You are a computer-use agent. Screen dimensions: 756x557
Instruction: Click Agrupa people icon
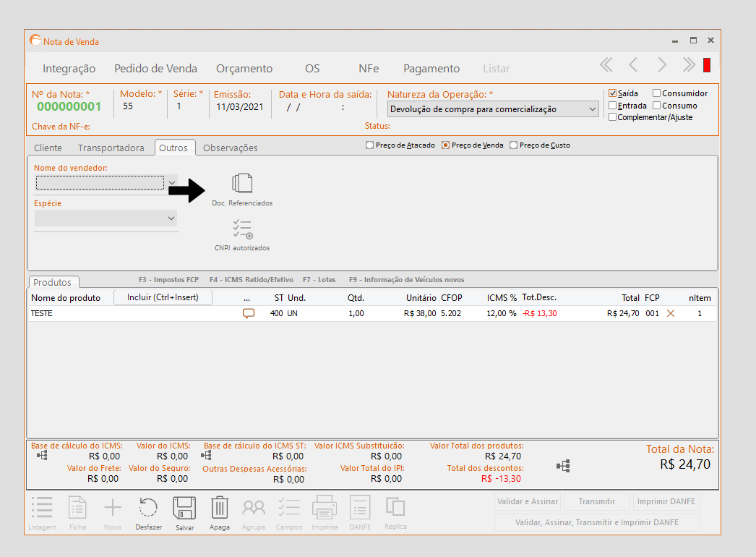[254, 508]
